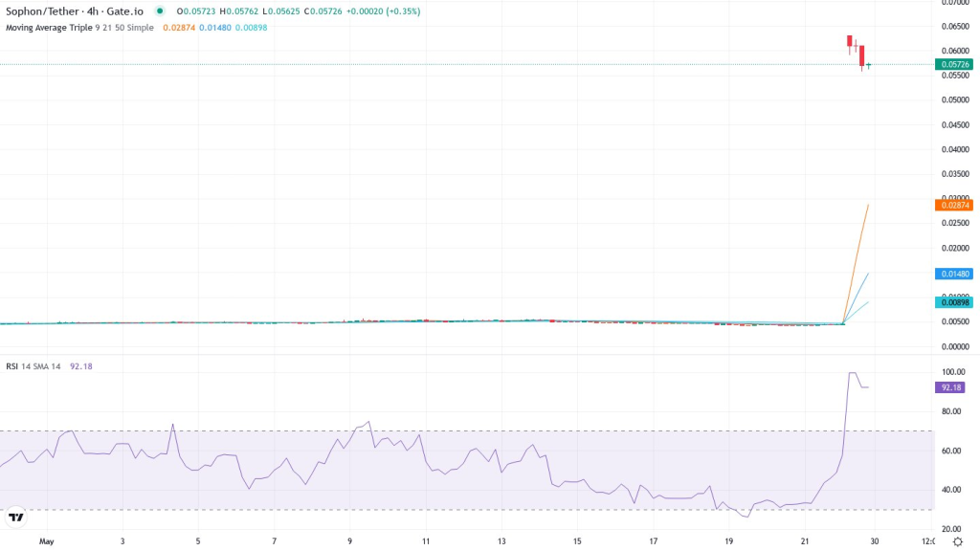Click the latest red candlestick on chart
This screenshot has height=551, width=980.
click(x=862, y=56)
